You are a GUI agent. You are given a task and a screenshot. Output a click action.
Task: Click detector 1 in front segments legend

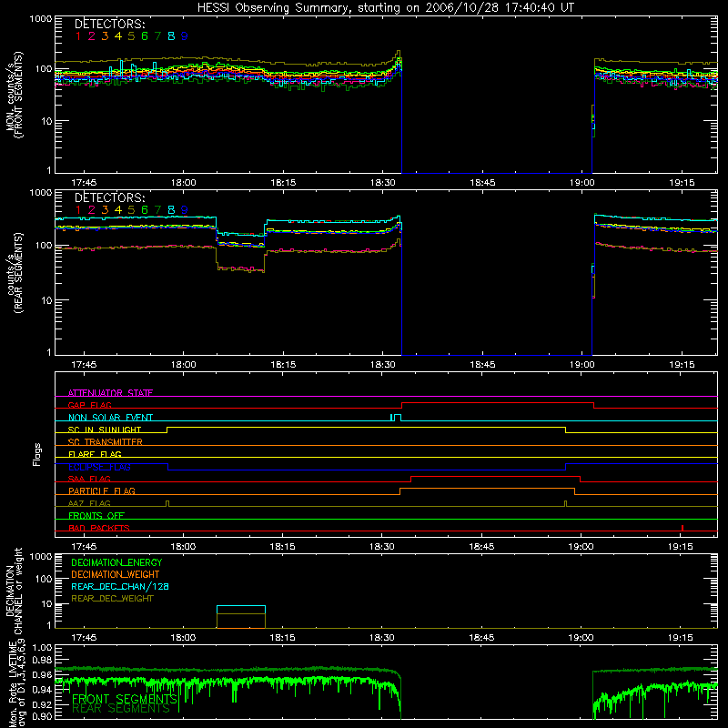click(x=78, y=35)
